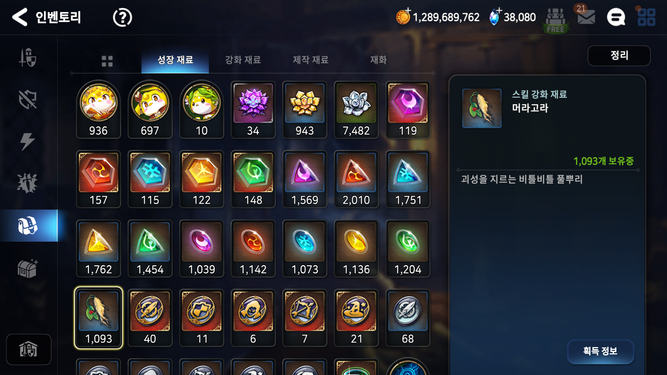
Task: Claim the FREE shop reward icon
Action: [x=555, y=20]
